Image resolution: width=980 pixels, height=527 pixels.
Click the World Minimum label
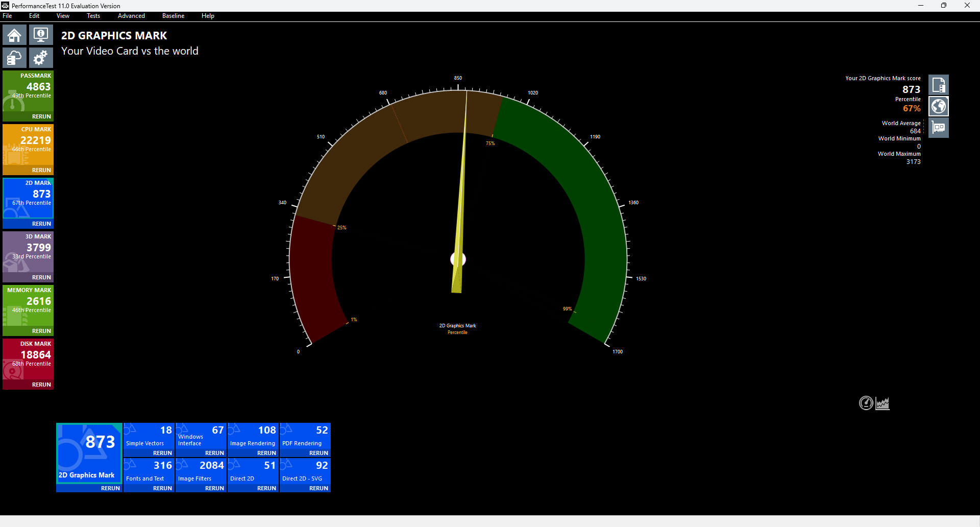pos(899,138)
